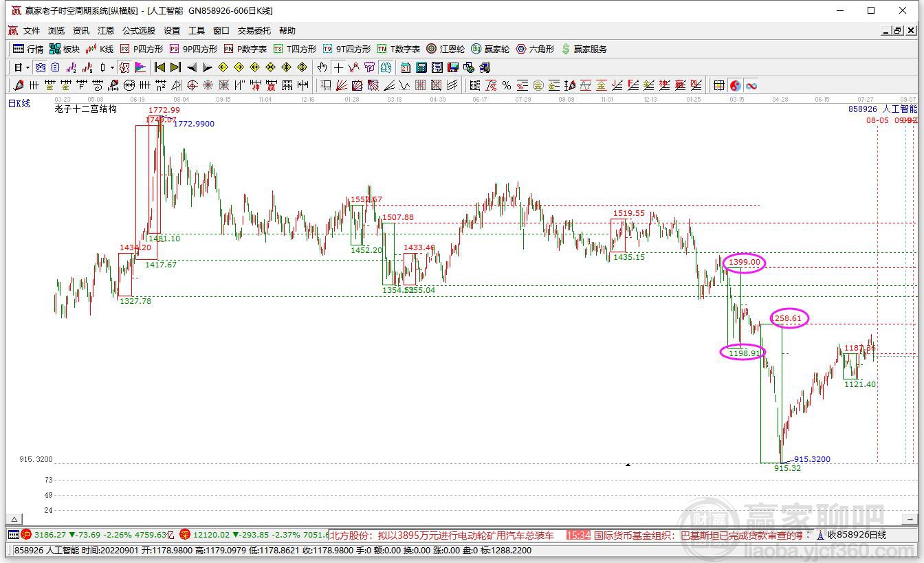924x563 pixels.
Task: Step chart back with black left arrow
Action: pyautogui.click(x=192, y=67)
